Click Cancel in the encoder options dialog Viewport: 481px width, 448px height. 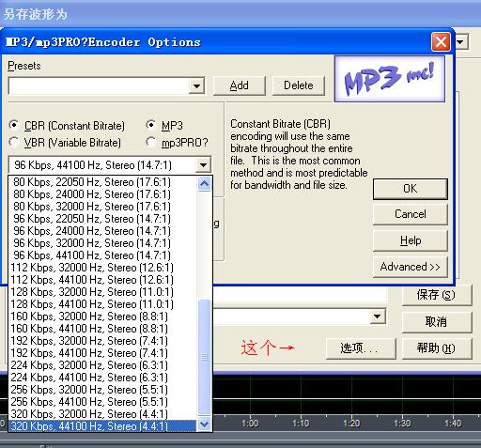[x=411, y=214]
